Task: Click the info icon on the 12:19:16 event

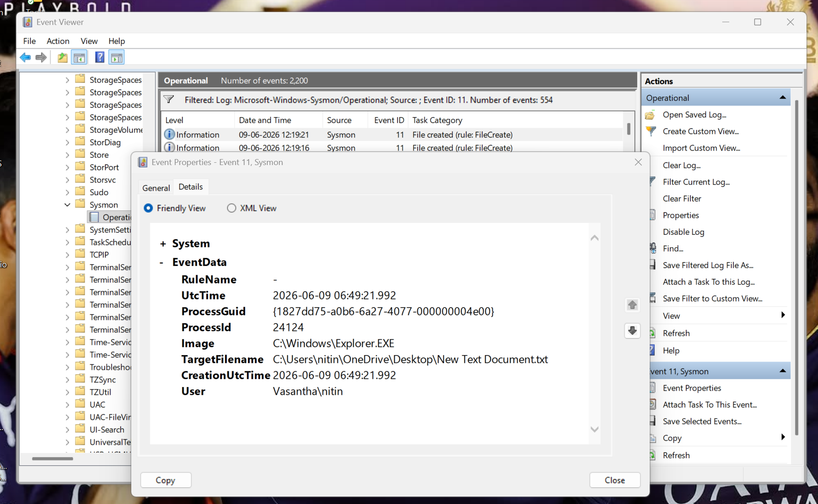Action: [x=169, y=148]
